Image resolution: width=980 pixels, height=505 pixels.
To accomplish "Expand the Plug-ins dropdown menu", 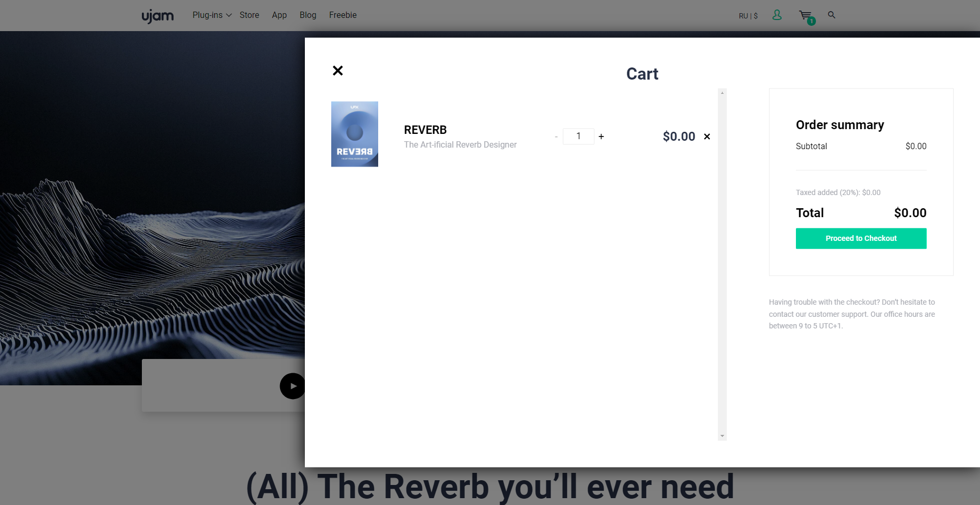I will point(212,15).
